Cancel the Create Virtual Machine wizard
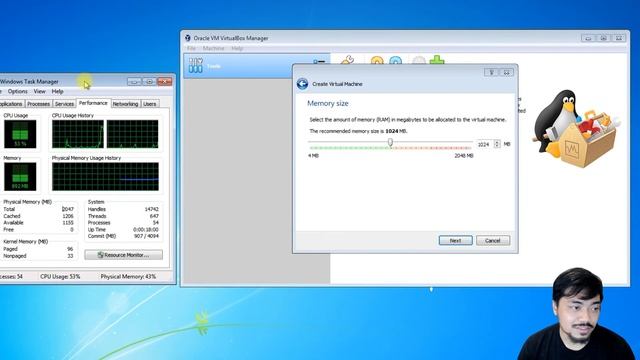The width and height of the screenshot is (640, 360). (493, 240)
